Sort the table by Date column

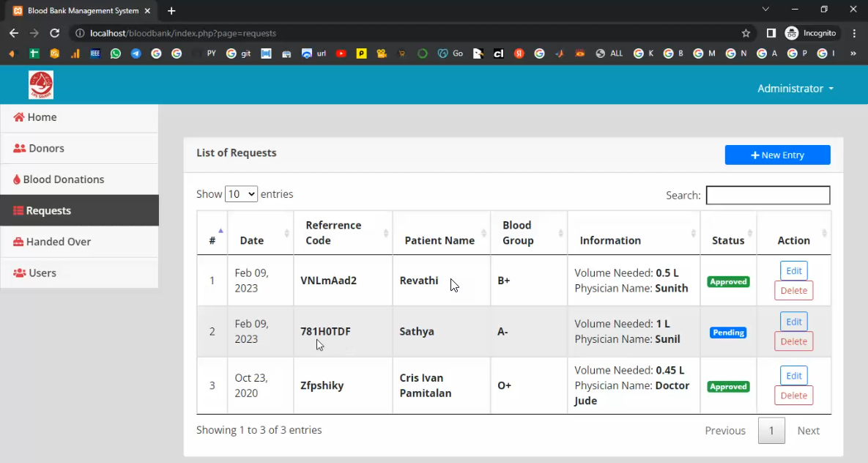click(x=260, y=233)
